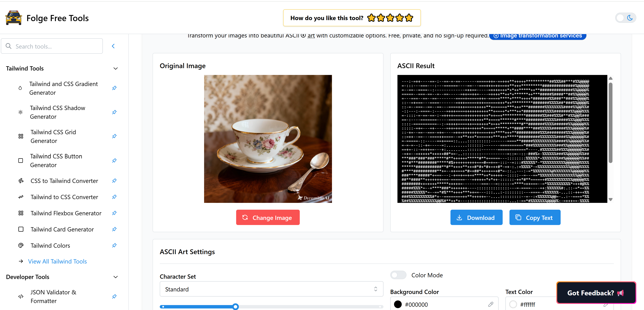Pin the Tailwind CSS Shadow Generator tool

pos(114,112)
